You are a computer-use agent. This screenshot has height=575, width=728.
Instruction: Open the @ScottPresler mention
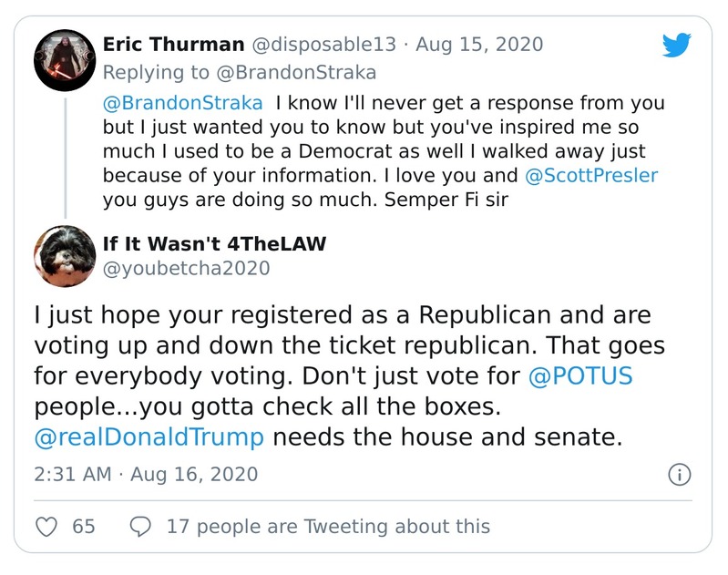point(589,174)
